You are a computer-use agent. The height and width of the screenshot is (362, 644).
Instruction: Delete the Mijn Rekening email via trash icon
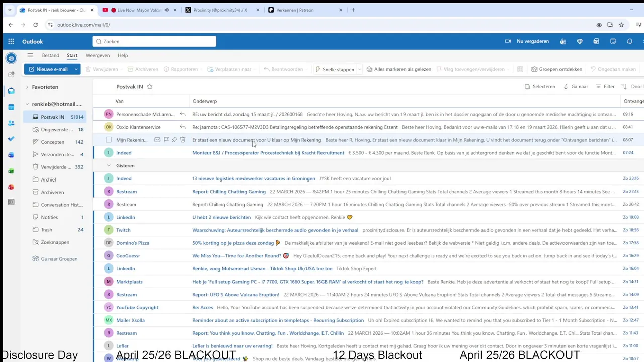click(x=183, y=140)
